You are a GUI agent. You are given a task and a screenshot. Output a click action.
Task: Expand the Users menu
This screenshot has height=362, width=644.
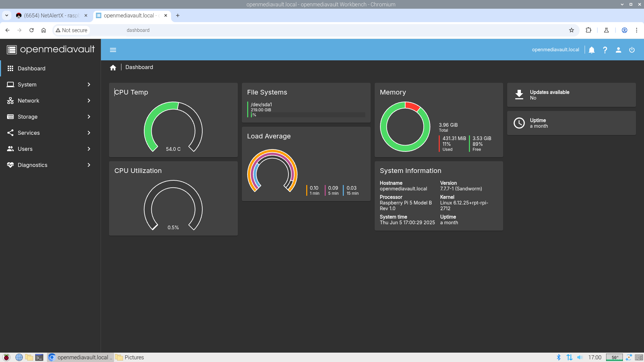50,149
